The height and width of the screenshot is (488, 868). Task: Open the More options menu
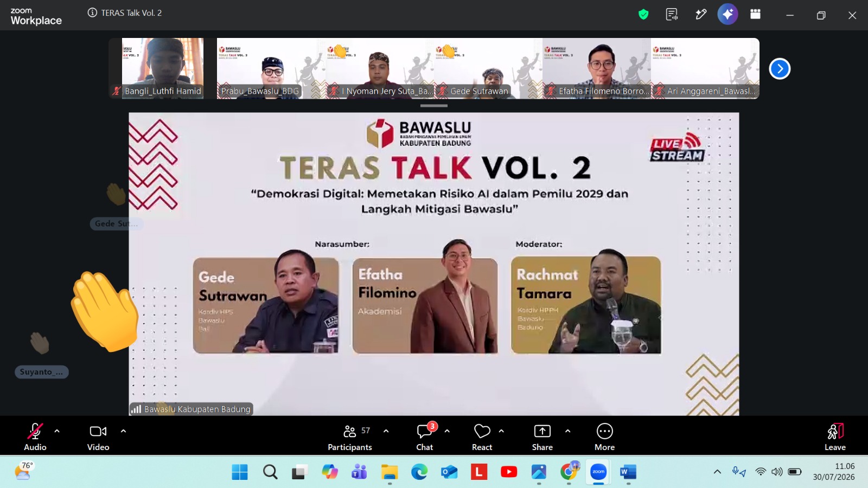(x=605, y=436)
